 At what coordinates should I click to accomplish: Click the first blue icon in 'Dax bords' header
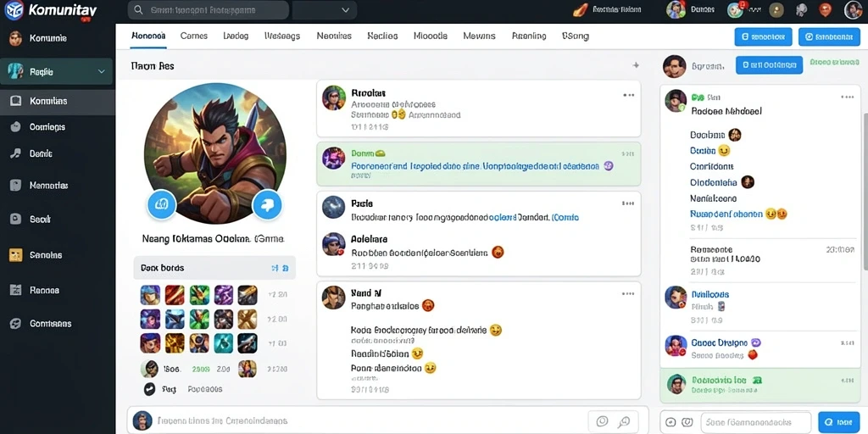click(275, 268)
